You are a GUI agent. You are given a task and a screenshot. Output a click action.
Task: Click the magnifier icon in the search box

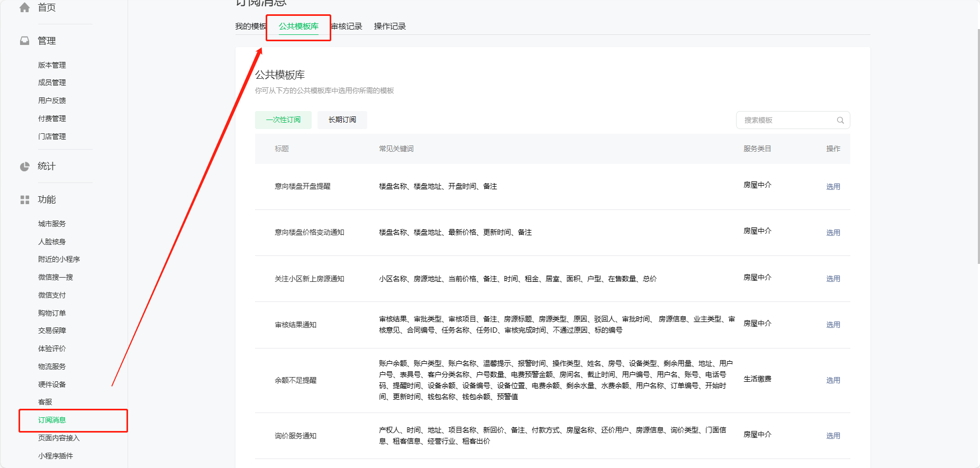click(x=840, y=120)
